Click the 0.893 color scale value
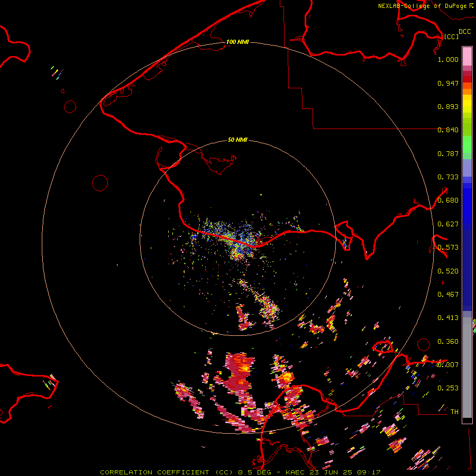 coord(448,106)
